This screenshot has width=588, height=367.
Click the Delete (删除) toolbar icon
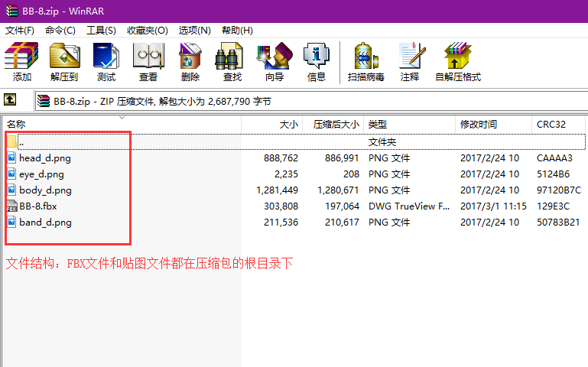190,61
